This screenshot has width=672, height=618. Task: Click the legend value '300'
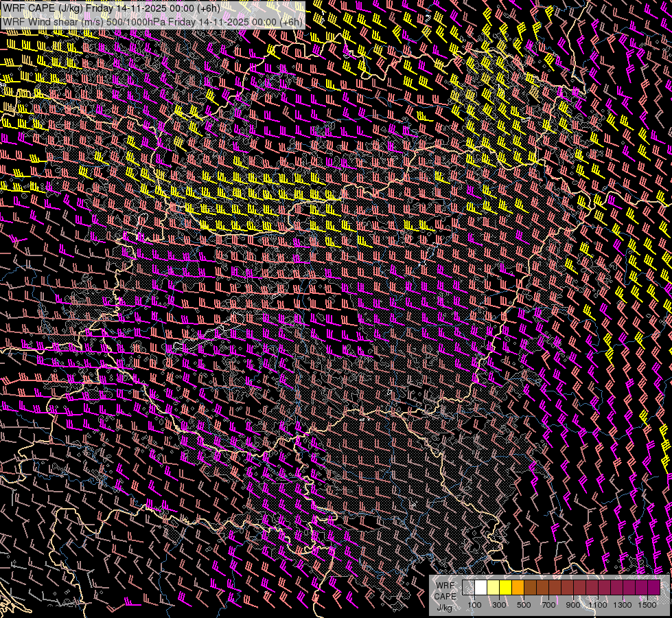click(x=499, y=605)
